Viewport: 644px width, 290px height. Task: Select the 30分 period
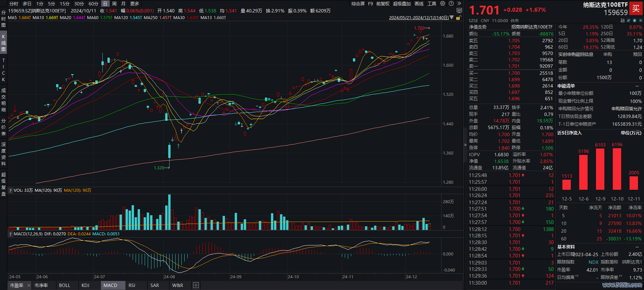click(x=79, y=4)
